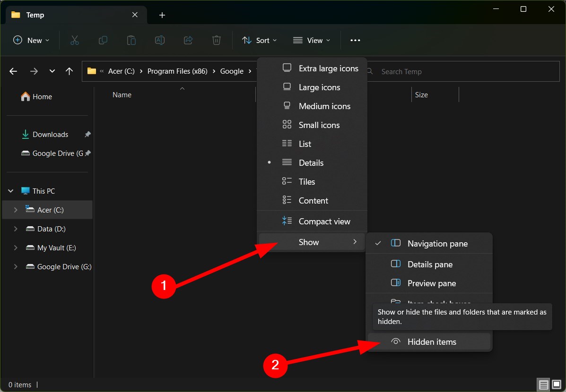Screen dimensions: 566x392
Task: Select the Details view option
Action: (x=311, y=163)
